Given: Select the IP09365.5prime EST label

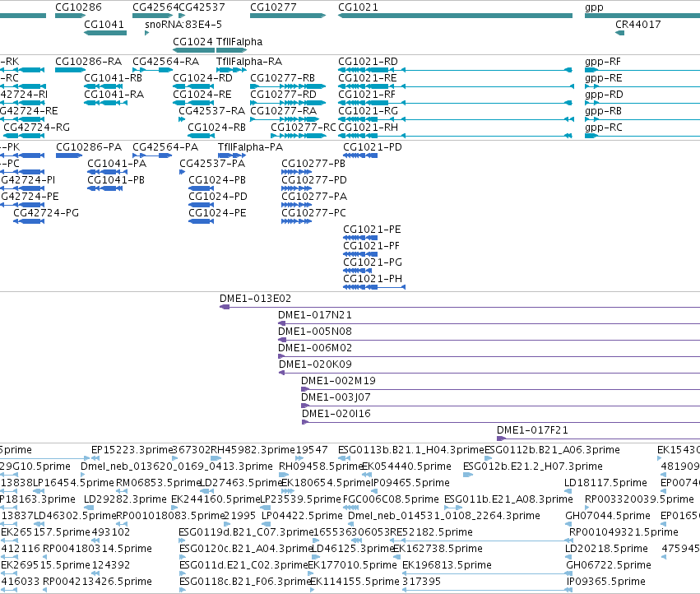Looking at the screenshot, I should click(x=605, y=582).
